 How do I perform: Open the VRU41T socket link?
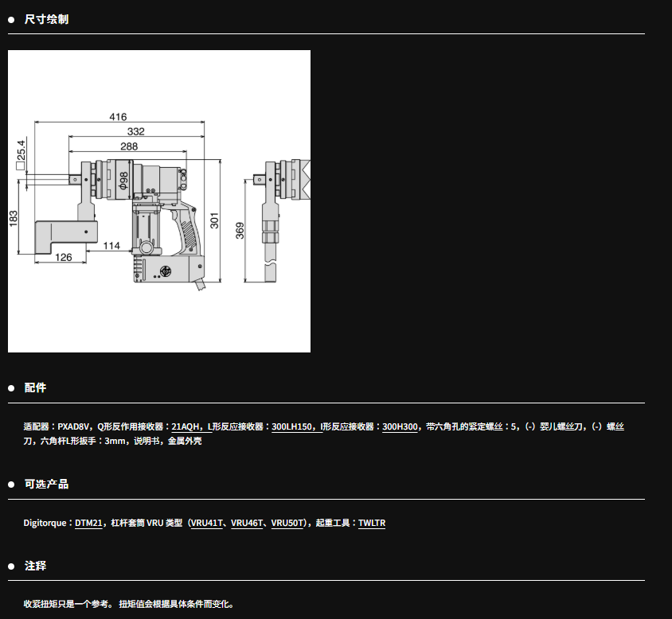coord(208,523)
